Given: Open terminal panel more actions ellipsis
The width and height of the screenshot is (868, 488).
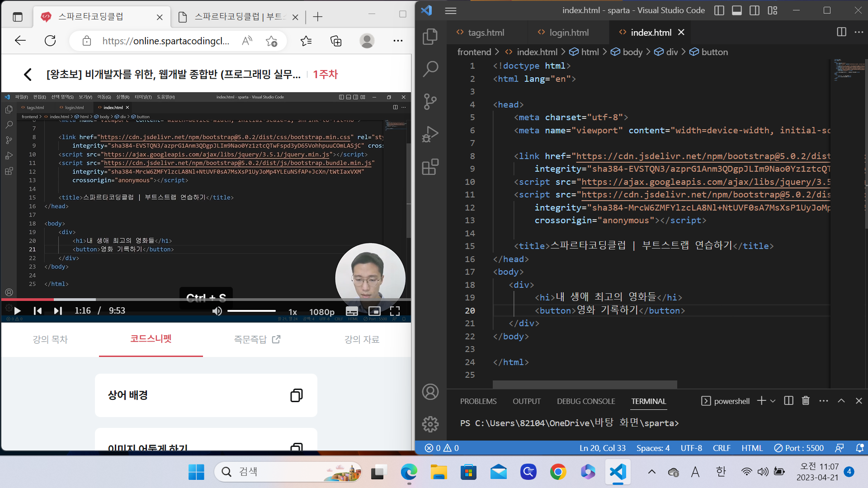Looking at the screenshot, I should tap(824, 401).
